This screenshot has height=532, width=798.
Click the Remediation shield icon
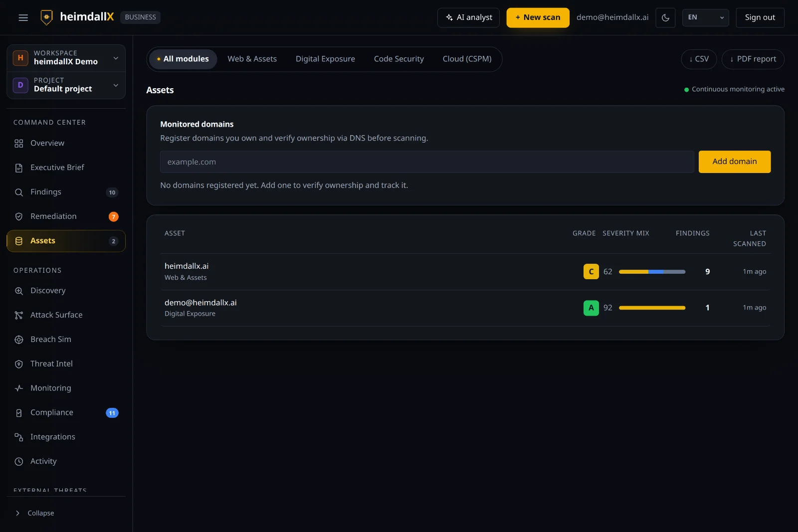19,217
